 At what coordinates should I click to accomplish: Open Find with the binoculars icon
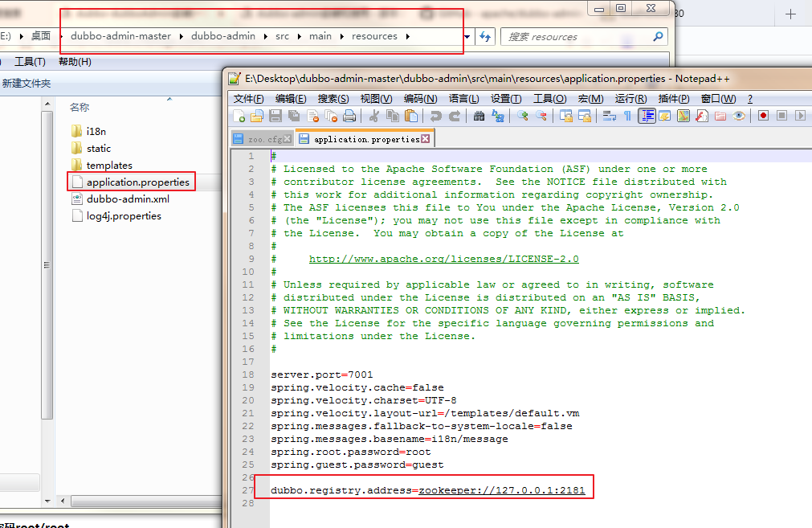tap(479, 116)
